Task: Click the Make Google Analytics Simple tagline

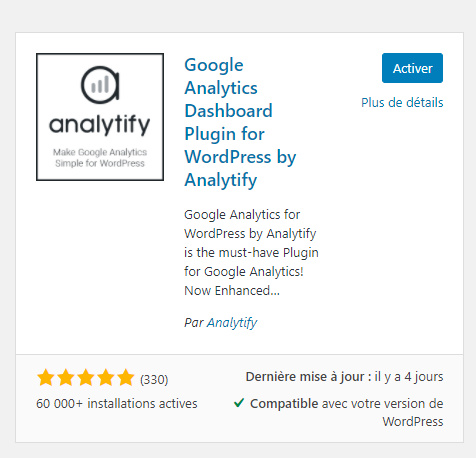Action: (x=100, y=158)
